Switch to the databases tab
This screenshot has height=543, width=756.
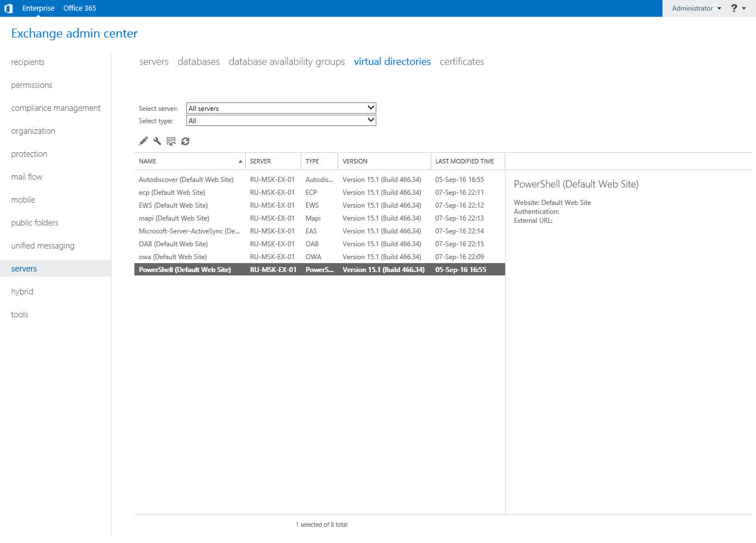pos(199,62)
